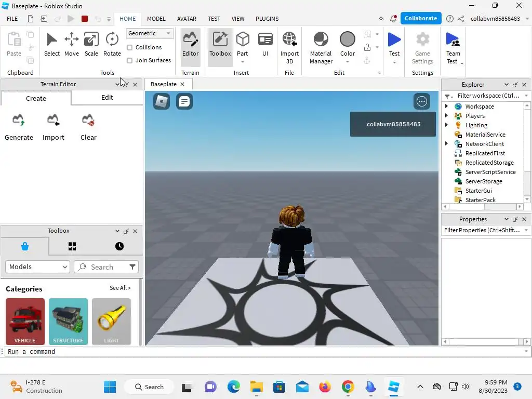532x399 pixels.
Task: Open the FILE menu
Action: tap(12, 19)
